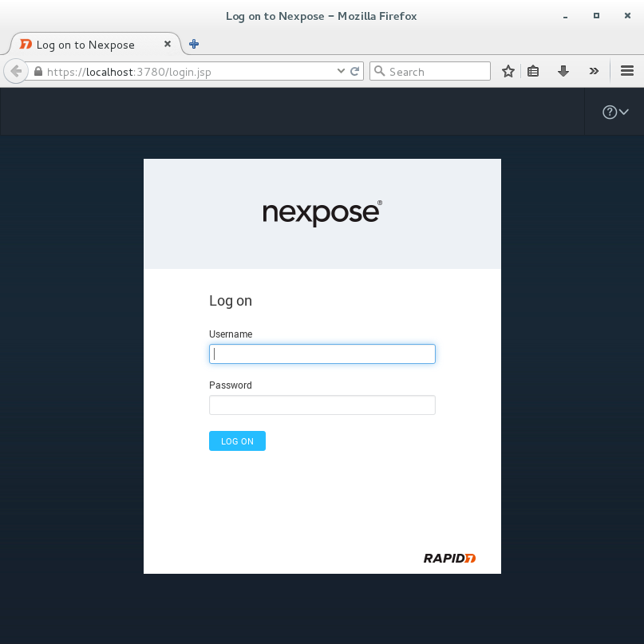Close the Log on to Nexpose tab

168,44
